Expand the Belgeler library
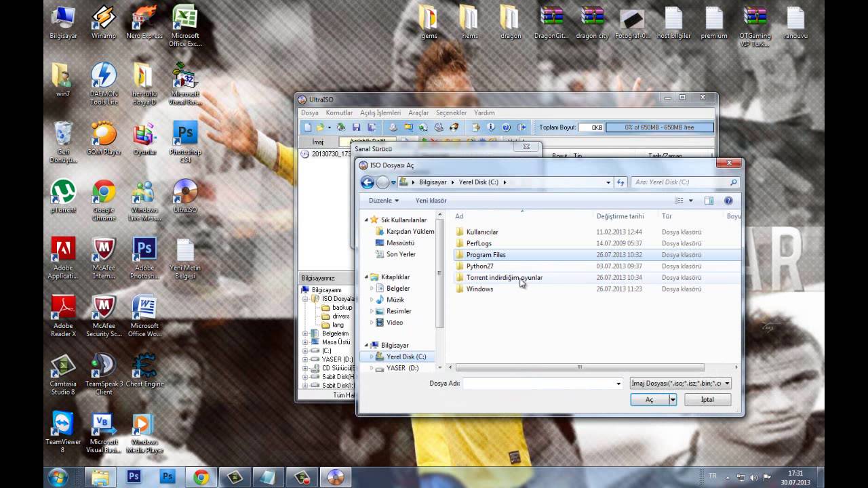Viewport: 868px width, 488px height. 372,289
